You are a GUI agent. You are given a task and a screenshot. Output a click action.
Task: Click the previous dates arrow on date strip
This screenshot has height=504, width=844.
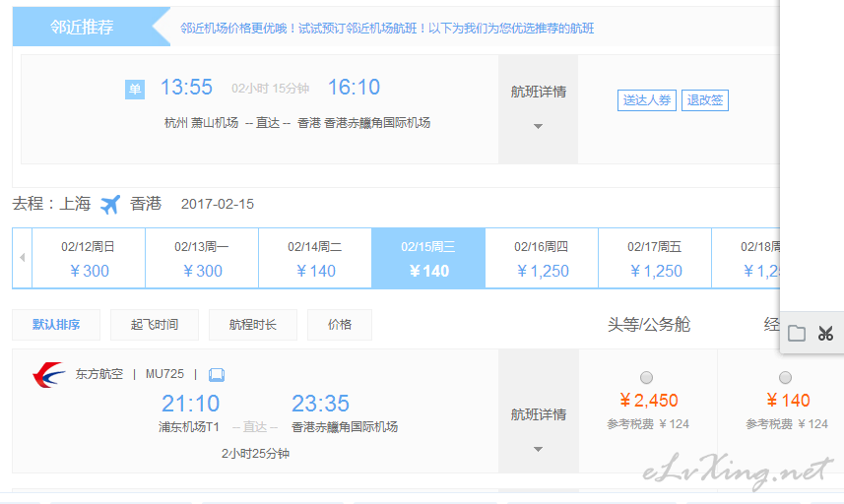tap(23, 258)
